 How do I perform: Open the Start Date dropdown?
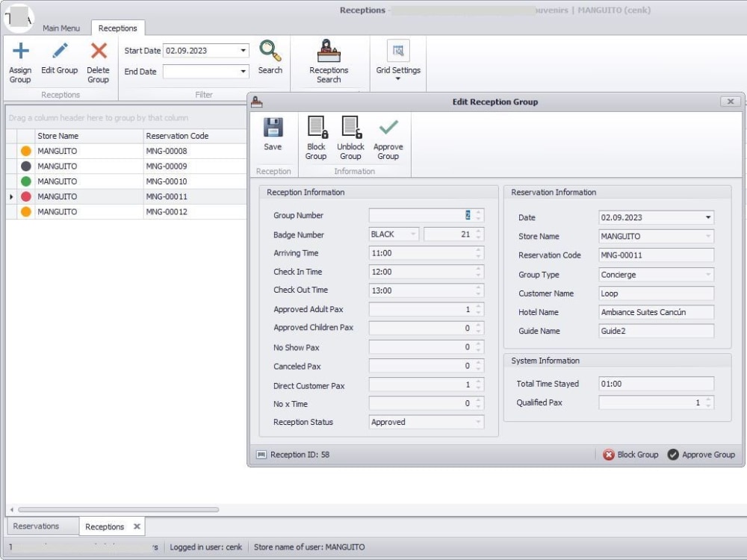243,51
